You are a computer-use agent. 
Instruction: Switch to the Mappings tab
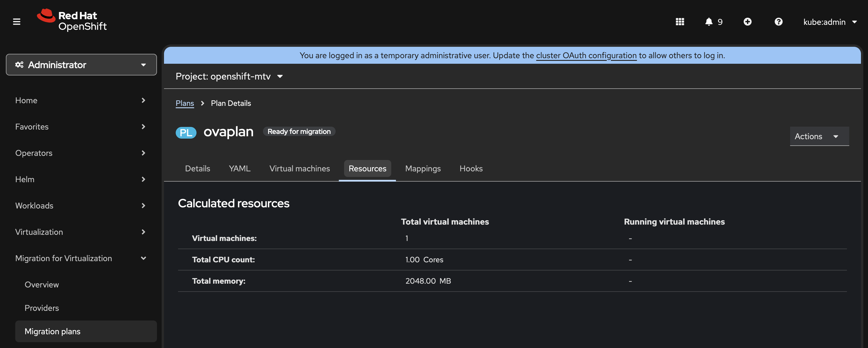coord(423,169)
